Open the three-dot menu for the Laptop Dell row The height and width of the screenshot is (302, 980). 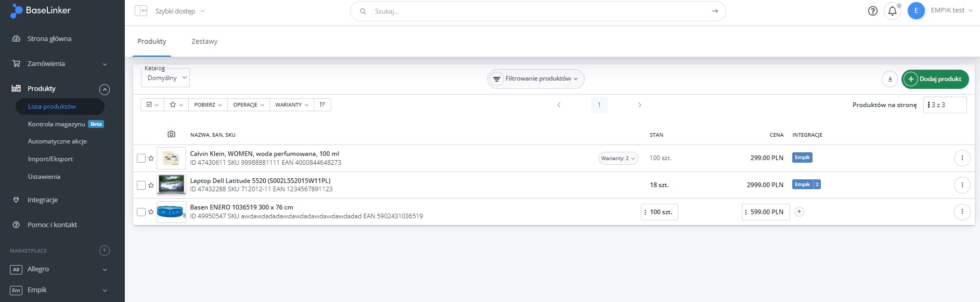point(962,185)
